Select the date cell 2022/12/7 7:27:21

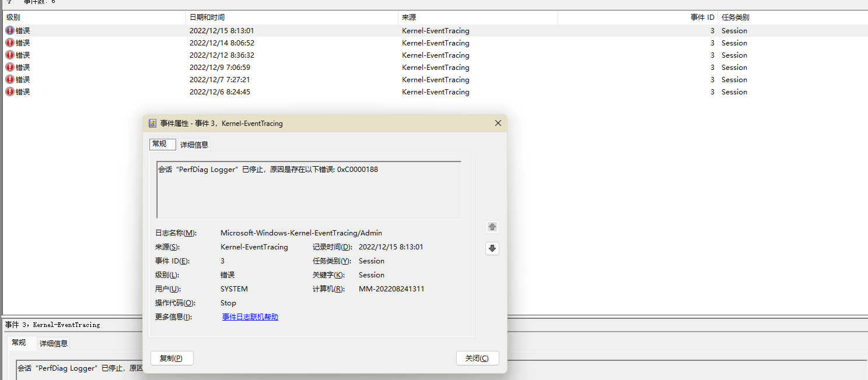coord(219,79)
